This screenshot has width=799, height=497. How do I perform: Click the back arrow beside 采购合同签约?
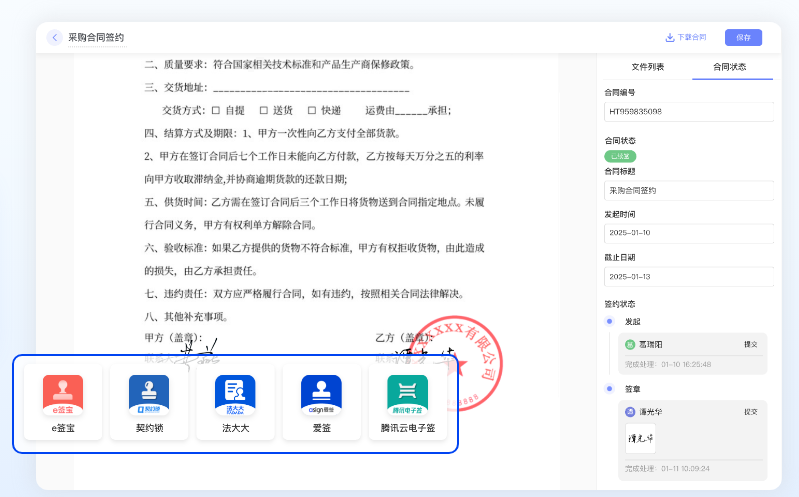click(54, 37)
